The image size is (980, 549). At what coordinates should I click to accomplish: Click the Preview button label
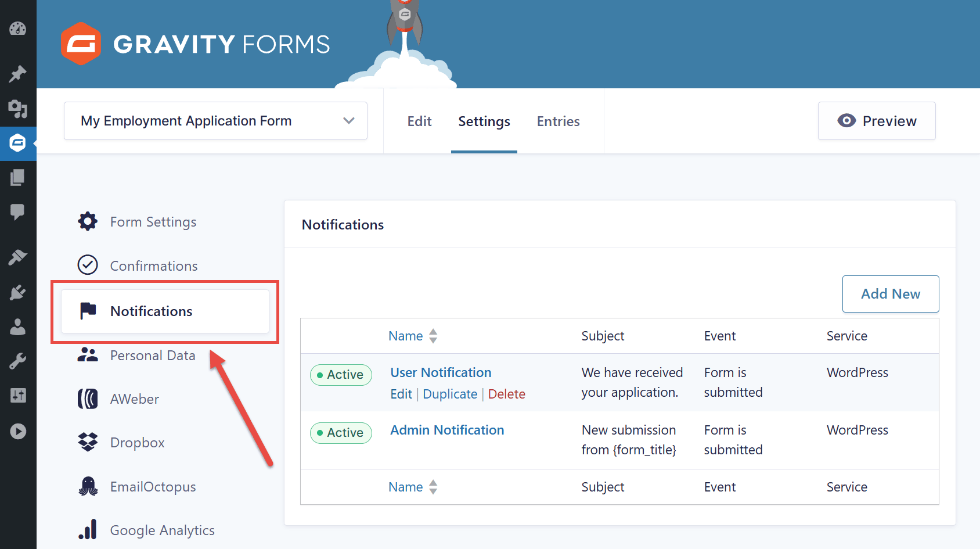889,121
